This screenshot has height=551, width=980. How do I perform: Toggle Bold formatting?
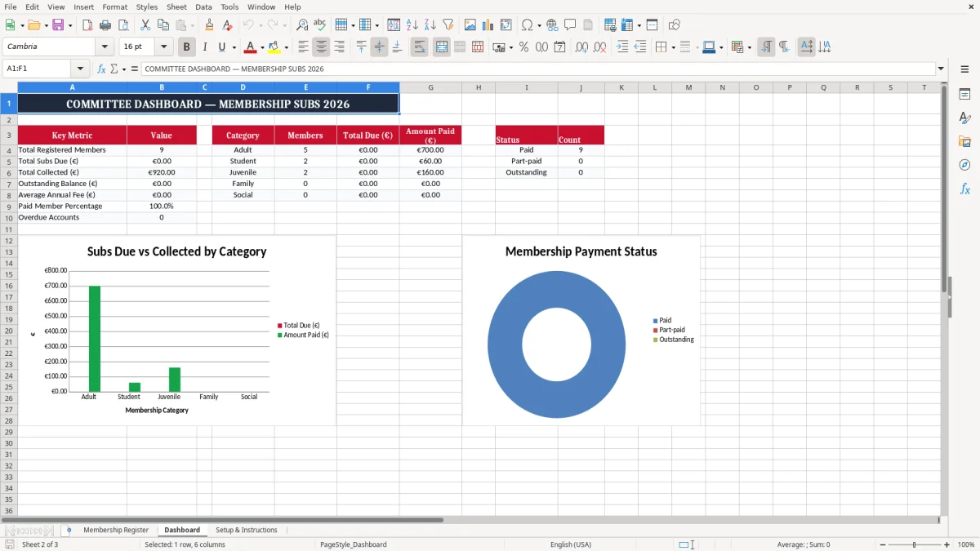click(186, 47)
